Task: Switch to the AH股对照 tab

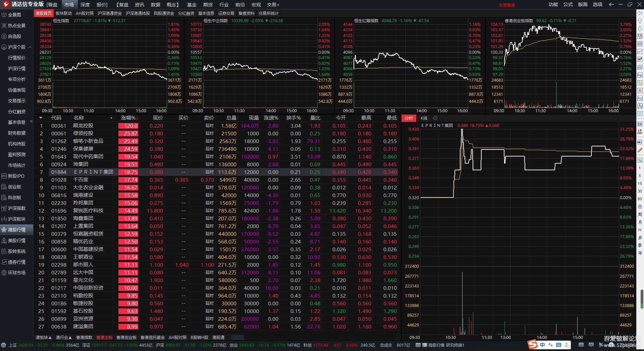Action: pyautogui.click(x=85, y=13)
